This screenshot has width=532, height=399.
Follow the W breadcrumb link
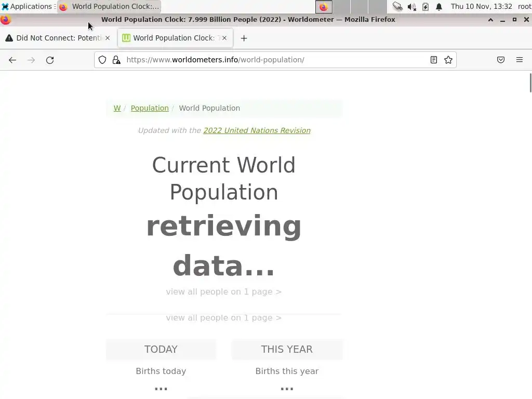click(117, 108)
